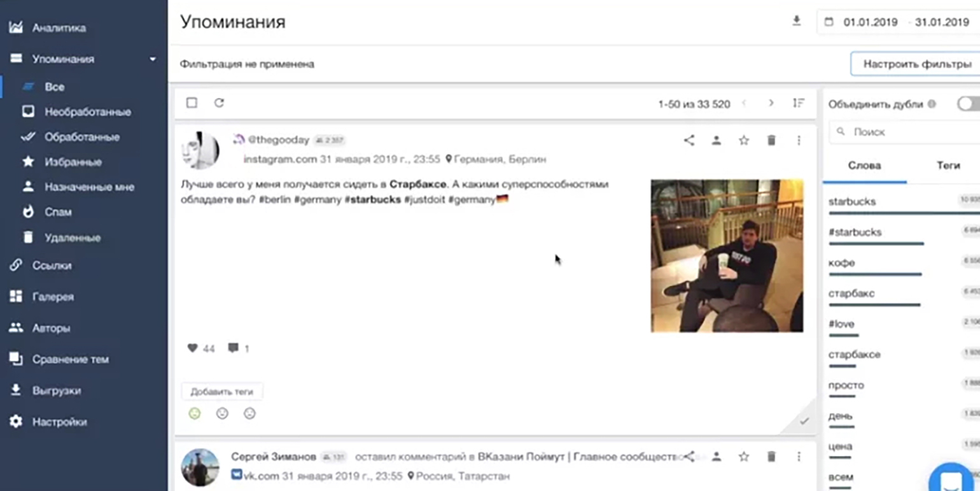Mark first mention as processed with checkmark

[804, 421]
